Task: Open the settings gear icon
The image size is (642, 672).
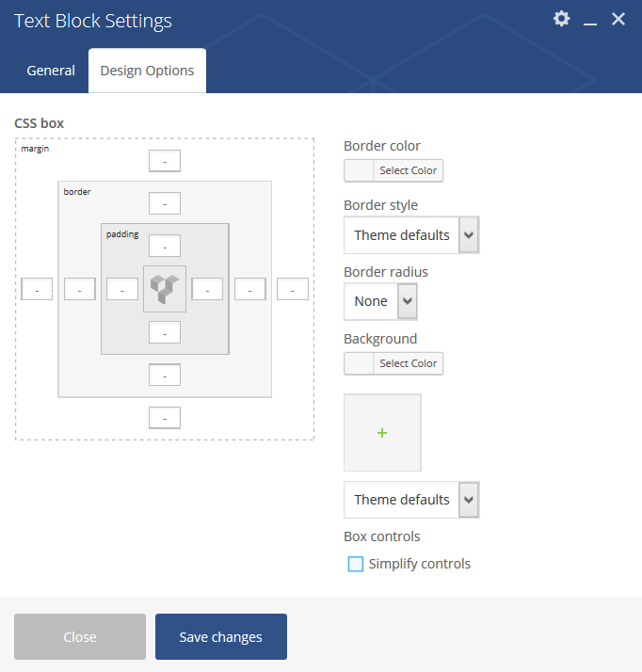Action: click(x=561, y=19)
